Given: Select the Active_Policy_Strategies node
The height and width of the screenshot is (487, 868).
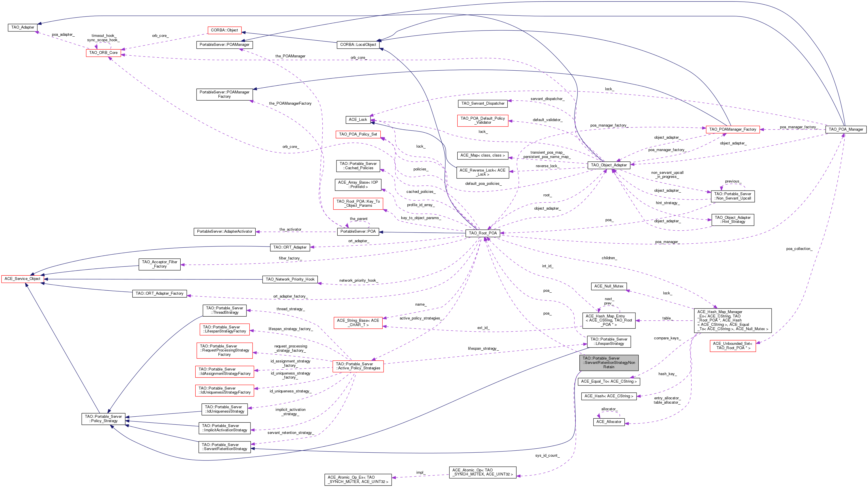Looking at the screenshot, I should tap(358, 366).
